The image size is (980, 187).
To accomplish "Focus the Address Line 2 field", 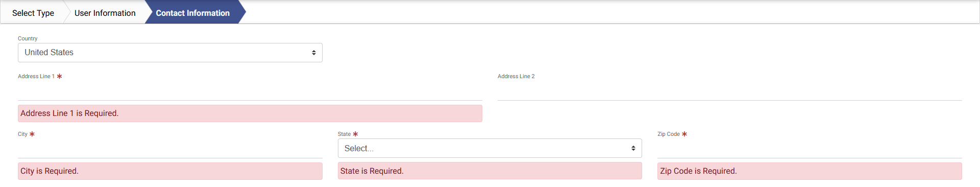I will point(730,91).
